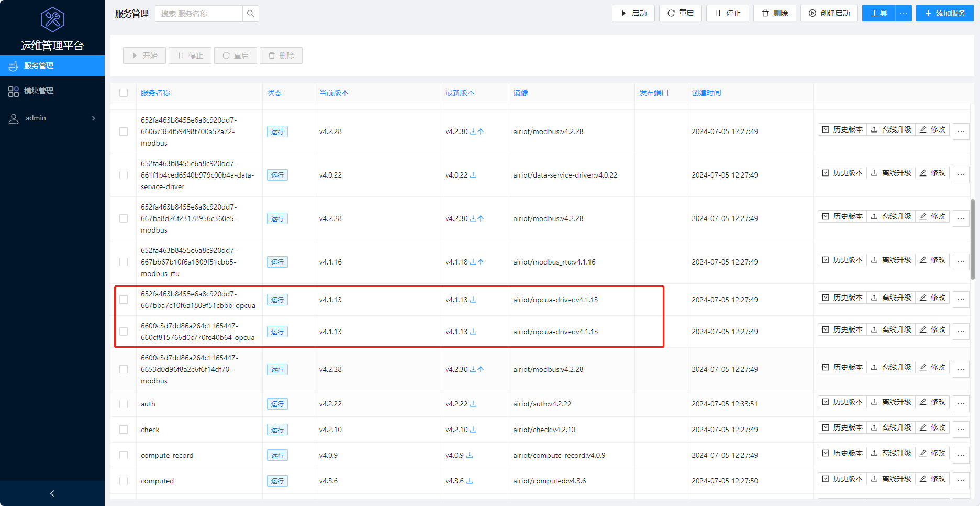Open more options for auth row
The width and height of the screenshot is (980, 506).
pos(961,404)
